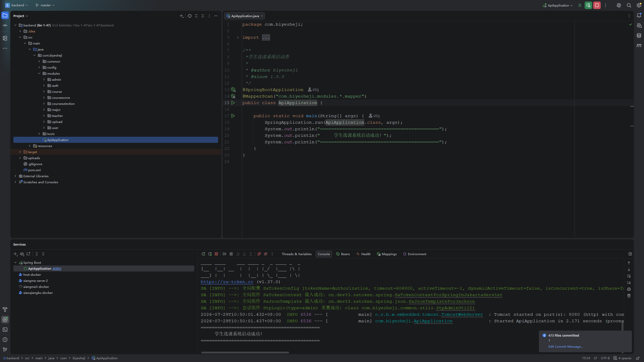Expand the resources folder
Viewport: 644px width, 362px height.
click(30, 146)
